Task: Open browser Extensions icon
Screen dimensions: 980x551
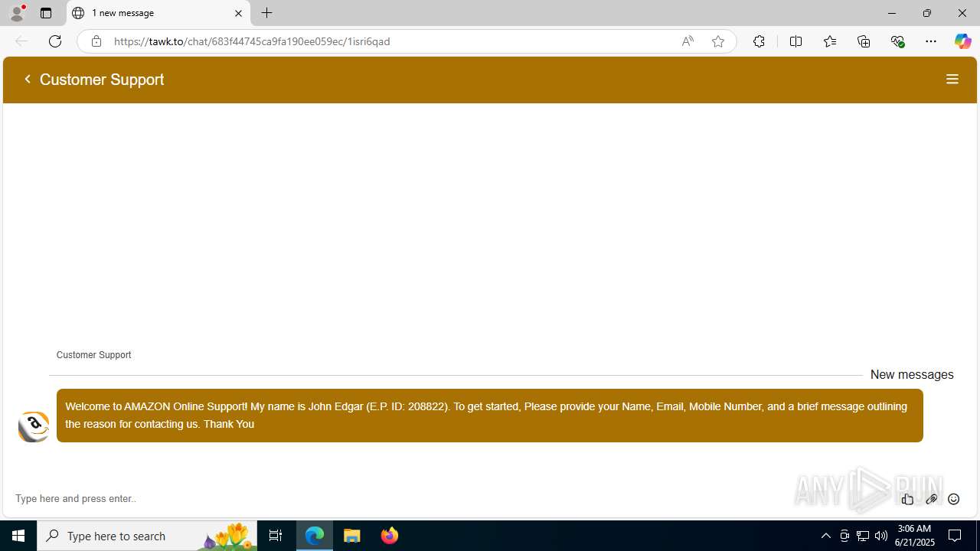Action: [x=759, y=41]
